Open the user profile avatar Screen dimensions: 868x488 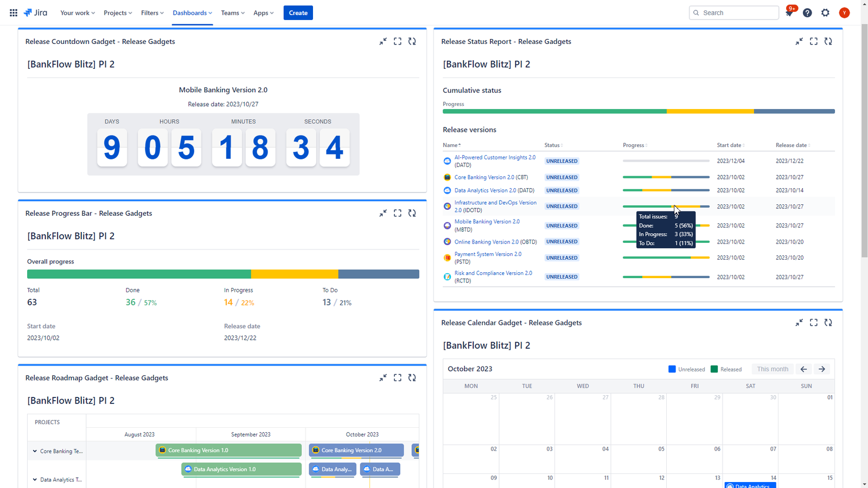coord(844,12)
